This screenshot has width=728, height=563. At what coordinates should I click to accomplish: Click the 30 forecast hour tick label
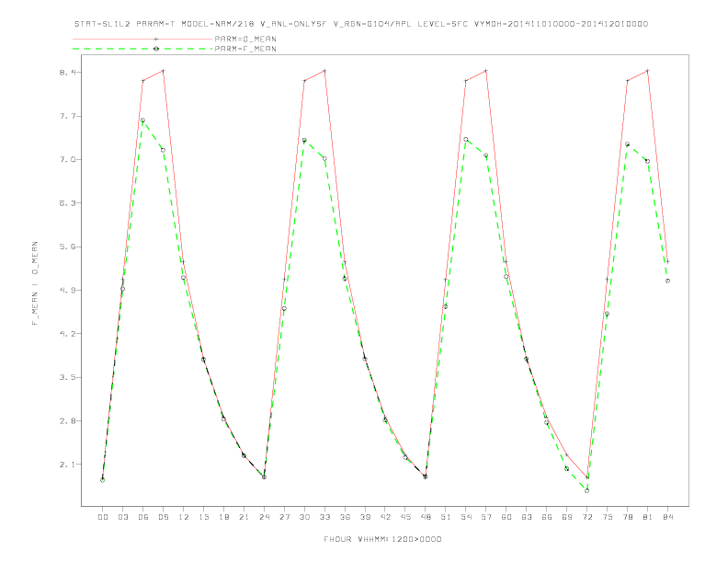(x=304, y=517)
